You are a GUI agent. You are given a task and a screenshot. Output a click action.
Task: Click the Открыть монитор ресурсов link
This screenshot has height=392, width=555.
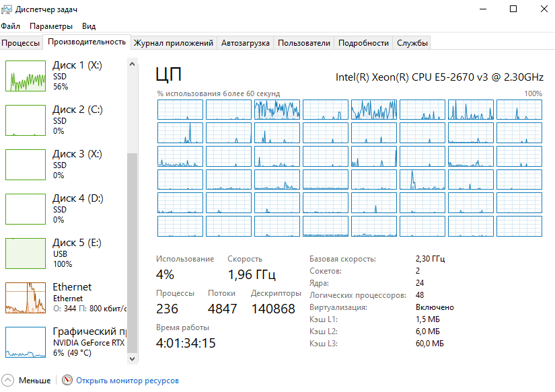tap(127, 381)
